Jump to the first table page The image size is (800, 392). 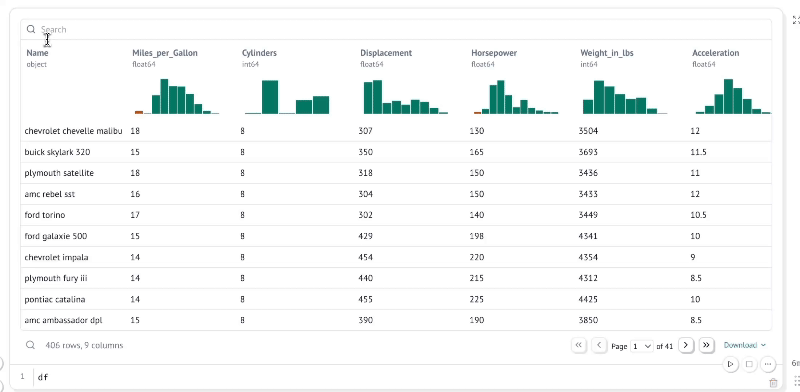tap(579, 346)
